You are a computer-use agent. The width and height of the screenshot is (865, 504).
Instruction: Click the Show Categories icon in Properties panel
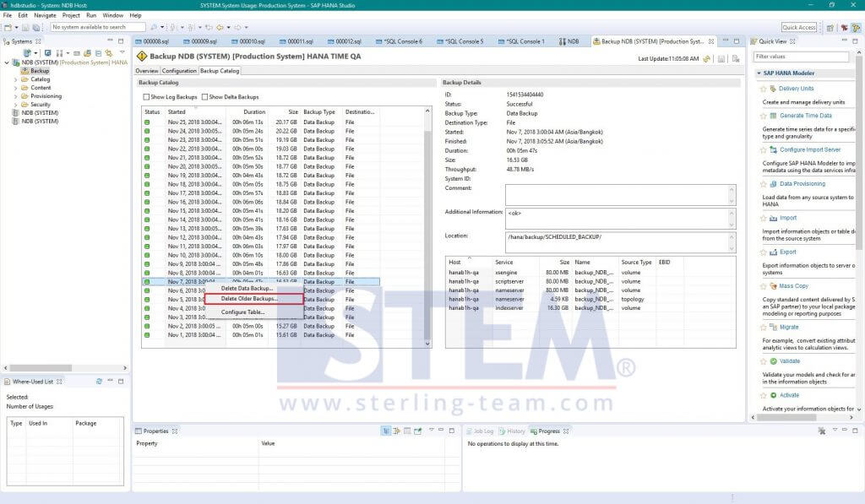click(x=385, y=431)
